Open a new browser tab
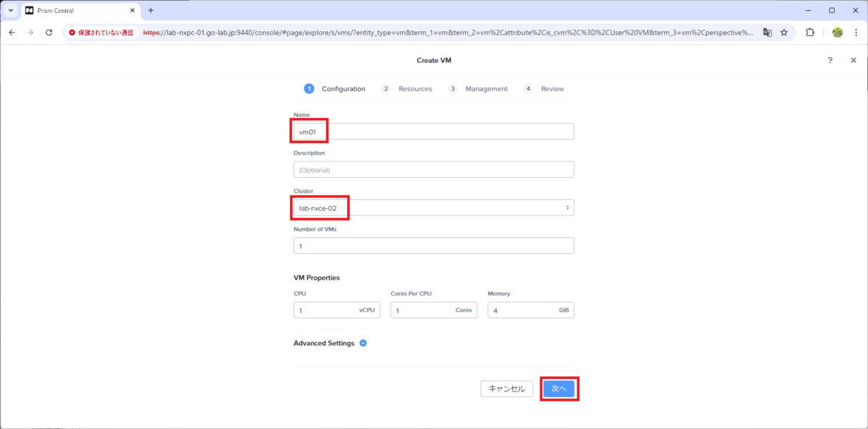The height and width of the screenshot is (429, 868). point(151,11)
